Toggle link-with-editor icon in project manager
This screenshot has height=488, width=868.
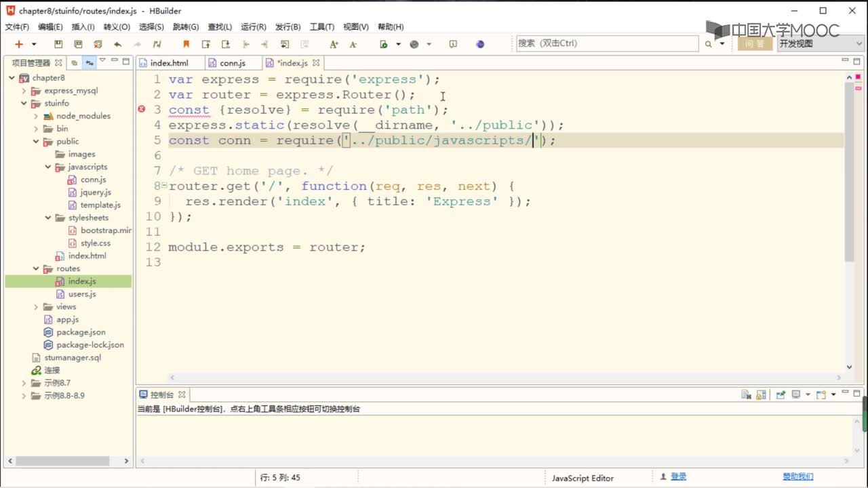click(89, 62)
